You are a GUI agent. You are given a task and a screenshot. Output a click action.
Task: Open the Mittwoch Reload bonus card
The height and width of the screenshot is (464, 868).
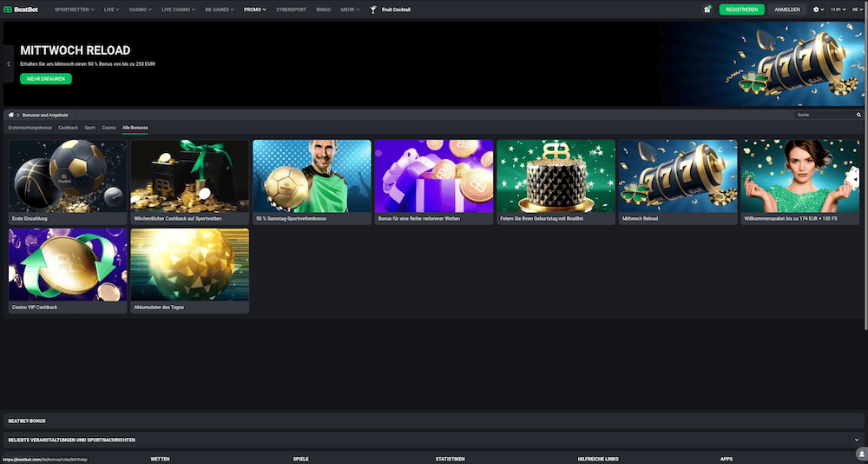(678, 182)
